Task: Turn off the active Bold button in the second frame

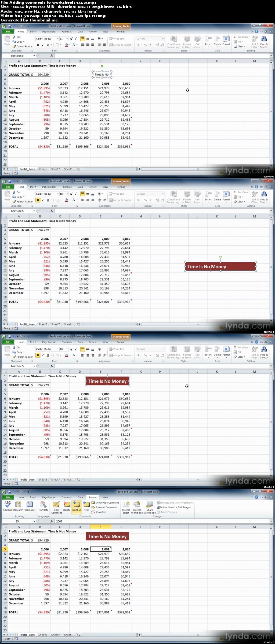Action: (38, 200)
